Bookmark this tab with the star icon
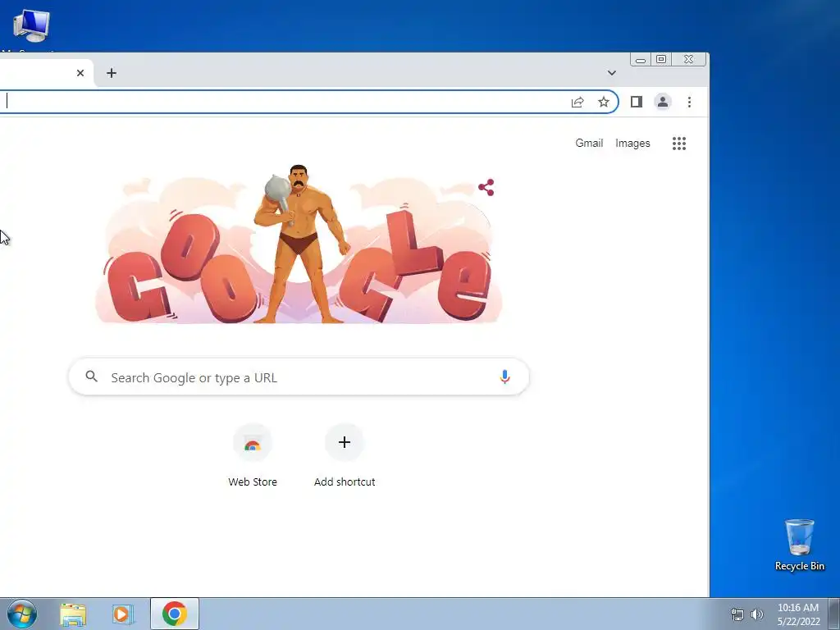Screen dimensions: 840x630 pos(604,102)
